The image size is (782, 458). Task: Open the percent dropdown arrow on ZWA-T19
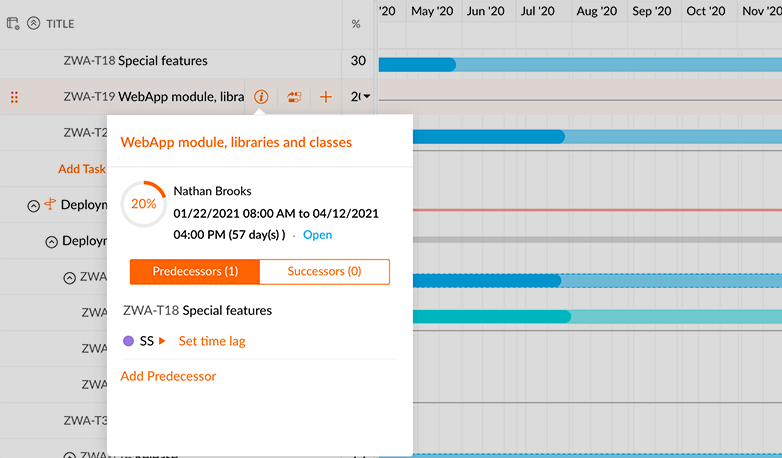click(367, 96)
